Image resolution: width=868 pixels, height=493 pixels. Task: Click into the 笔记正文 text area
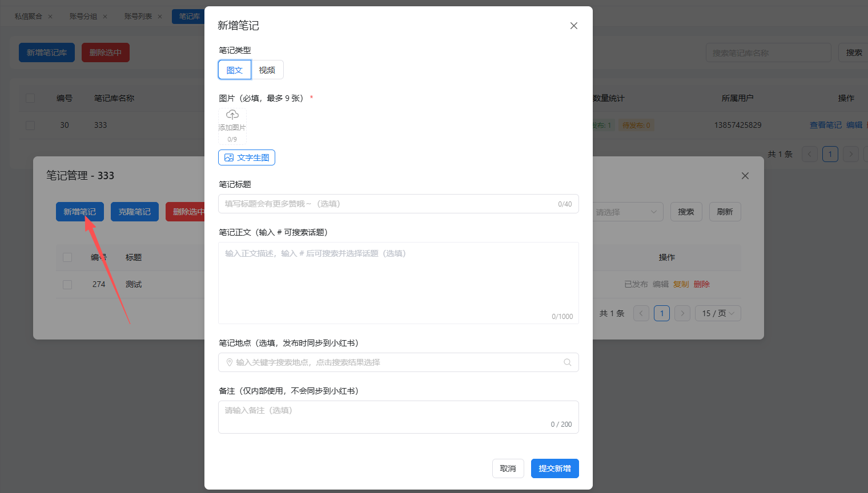pos(399,283)
